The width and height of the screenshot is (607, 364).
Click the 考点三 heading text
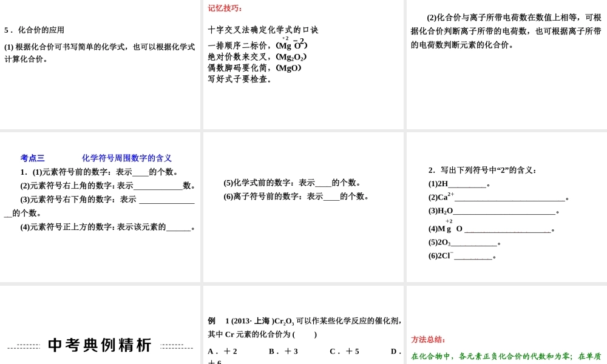pyautogui.click(x=33, y=158)
